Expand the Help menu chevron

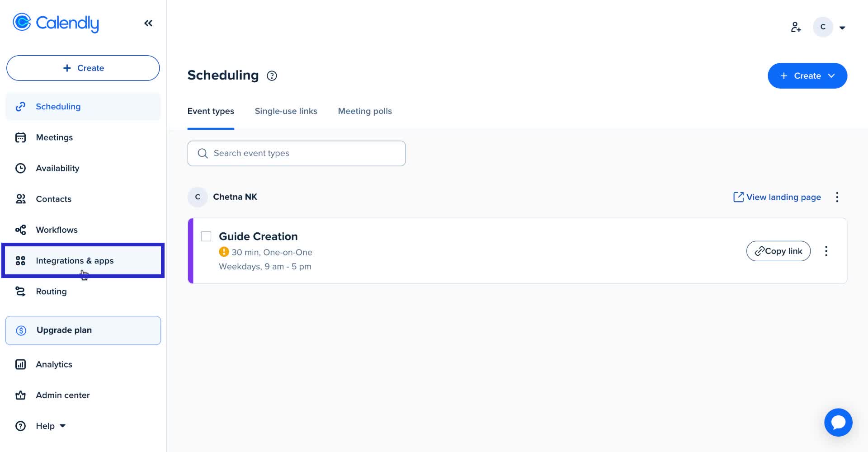tap(62, 426)
